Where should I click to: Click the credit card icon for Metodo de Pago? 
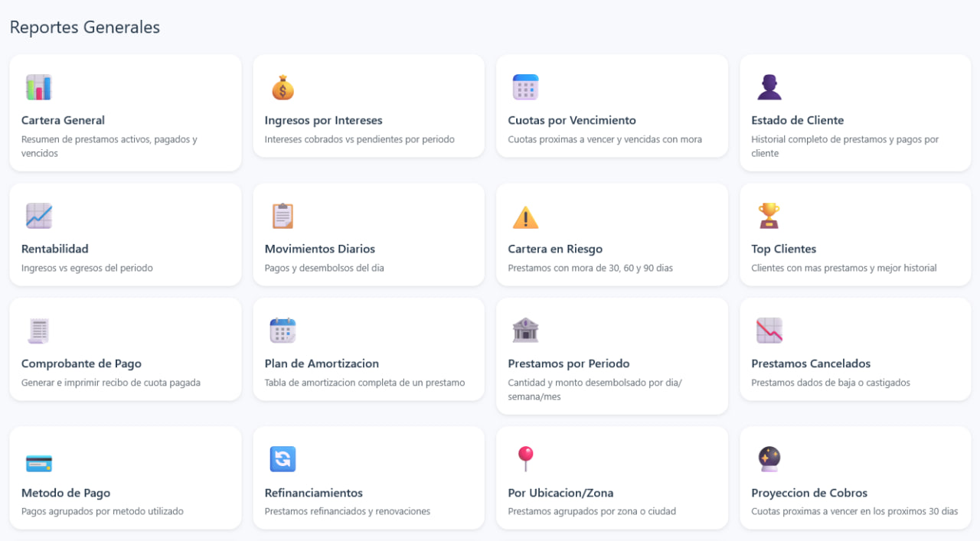tap(38, 463)
